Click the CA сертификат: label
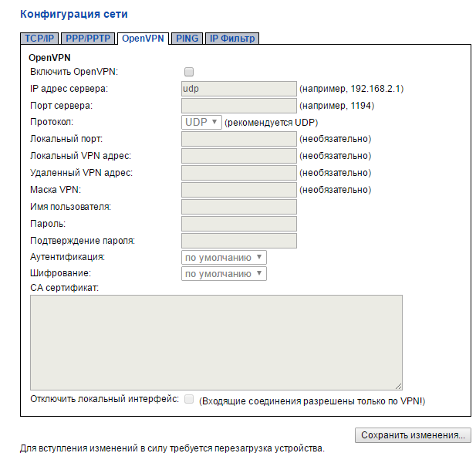The image size is (476, 453). click(x=64, y=288)
